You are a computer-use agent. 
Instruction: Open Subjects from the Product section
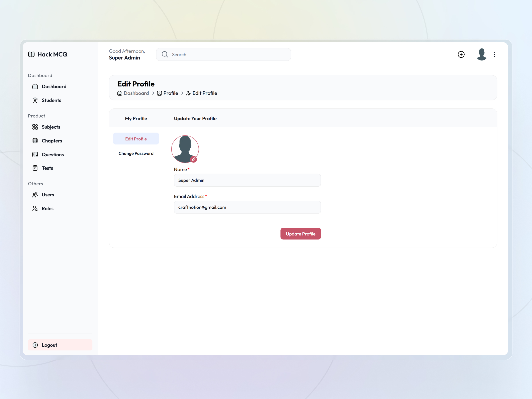(x=51, y=127)
